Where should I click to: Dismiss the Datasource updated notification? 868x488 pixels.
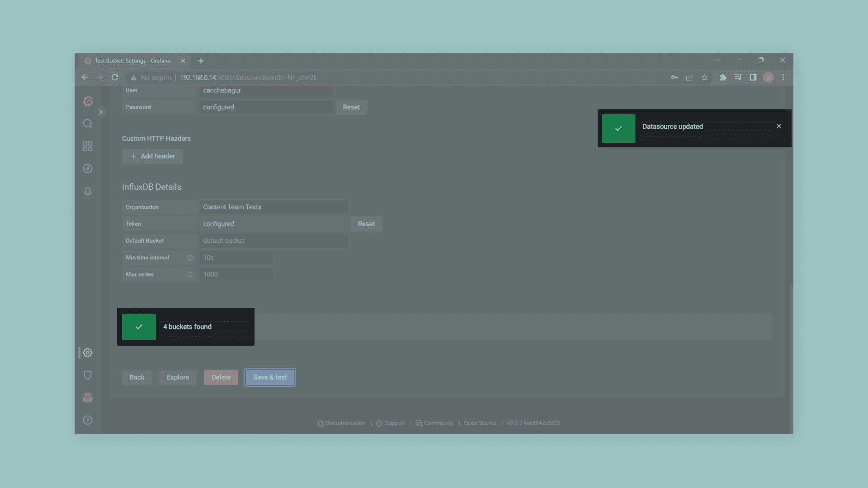pos(779,126)
